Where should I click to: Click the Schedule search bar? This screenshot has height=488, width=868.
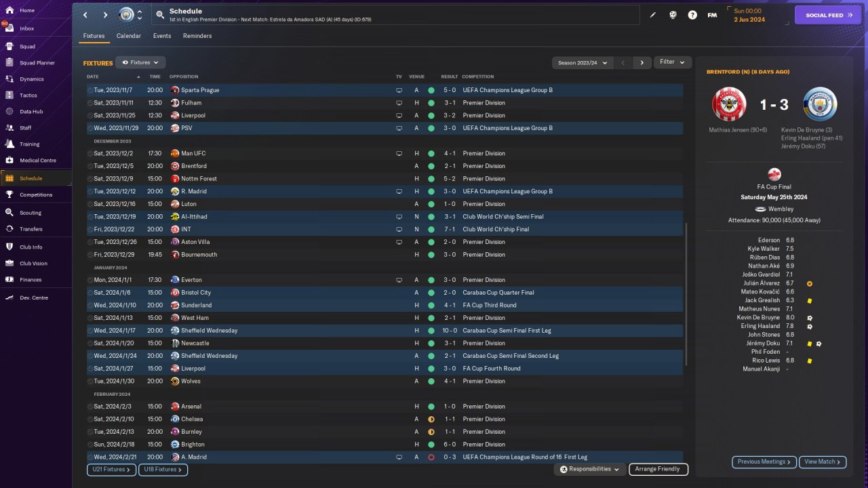pos(396,15)
